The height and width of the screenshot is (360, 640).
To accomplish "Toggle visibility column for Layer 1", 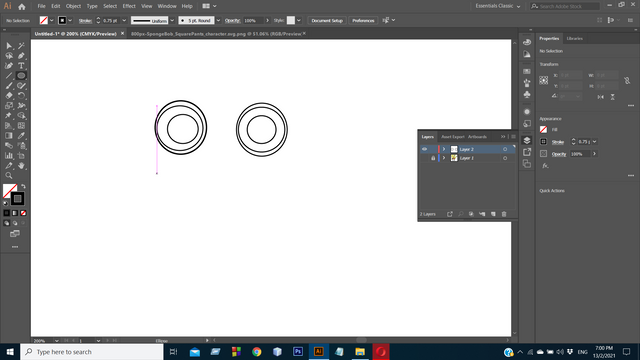I will [424, 158].
